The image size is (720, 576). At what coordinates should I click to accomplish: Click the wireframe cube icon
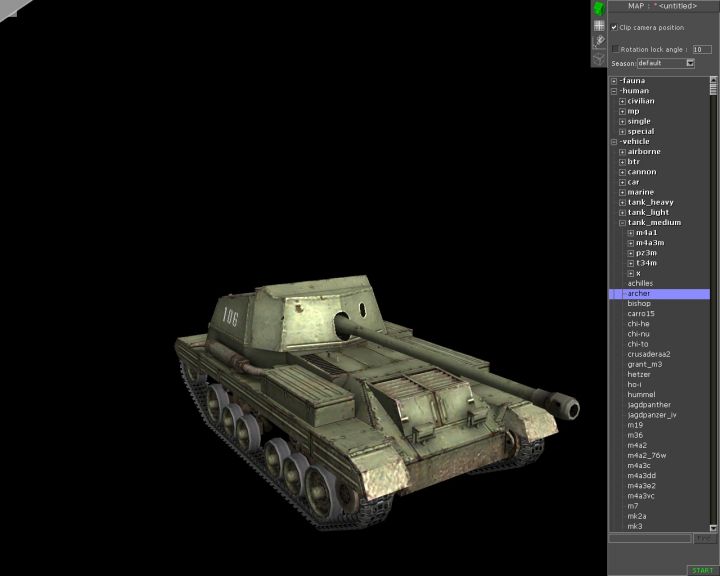tap(598, 58)
